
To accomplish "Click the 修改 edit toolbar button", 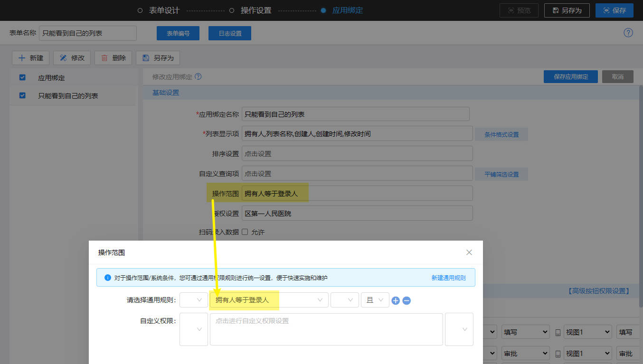I will click(x=72, y=58).
